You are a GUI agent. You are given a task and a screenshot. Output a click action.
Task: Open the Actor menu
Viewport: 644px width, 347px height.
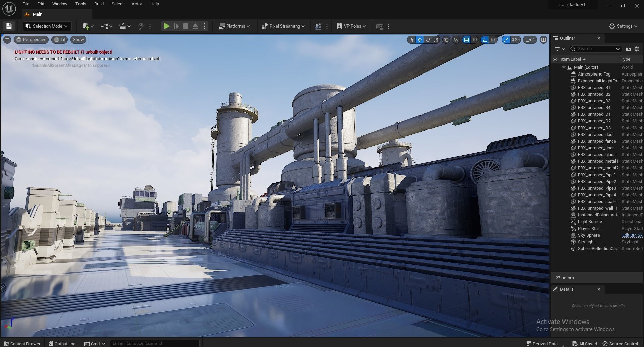pyautogui.click(x=137, y=4)
